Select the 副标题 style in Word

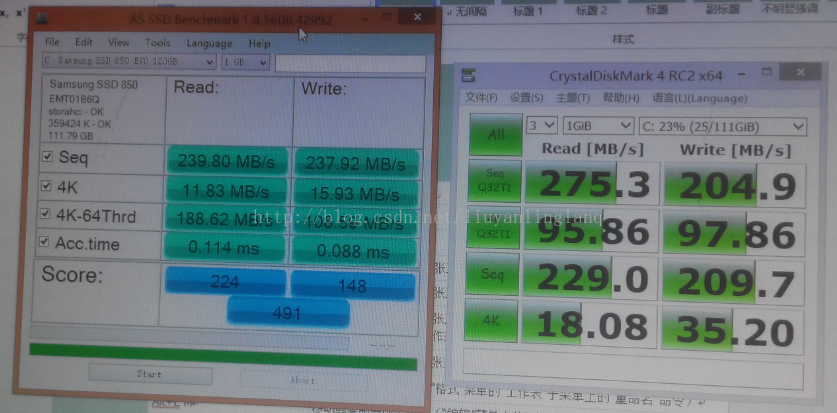coord(722,9)
